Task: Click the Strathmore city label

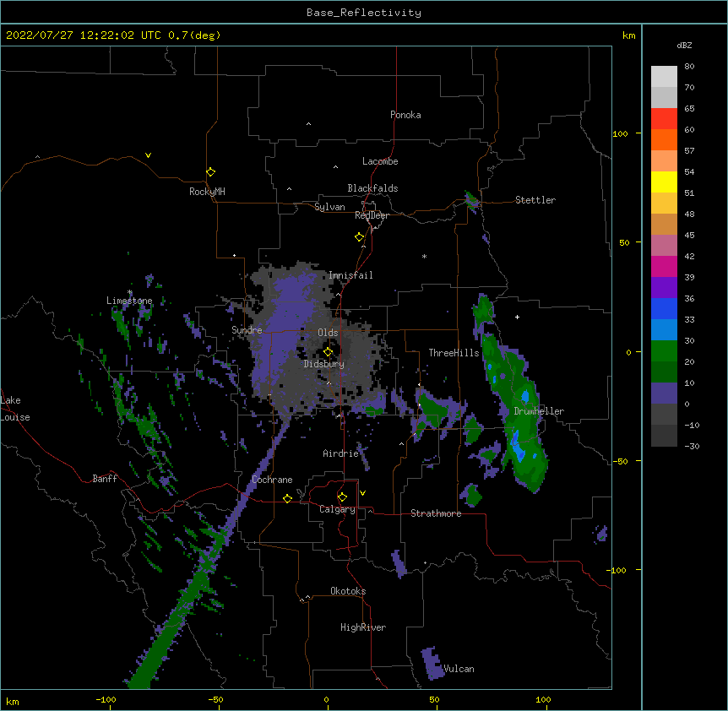Action: [436, 513]
